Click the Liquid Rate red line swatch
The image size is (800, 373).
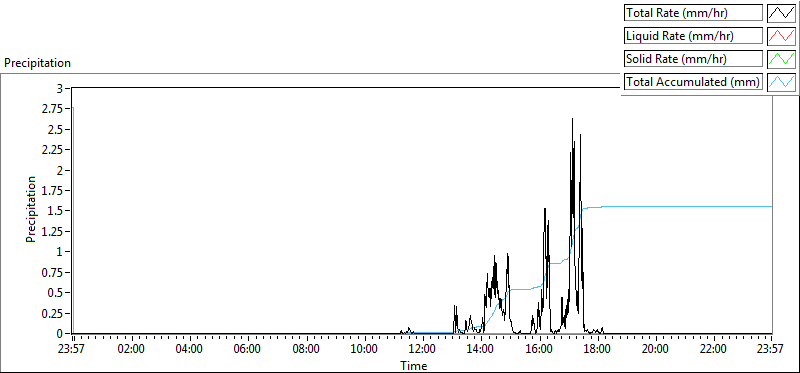tap(781, 36)
